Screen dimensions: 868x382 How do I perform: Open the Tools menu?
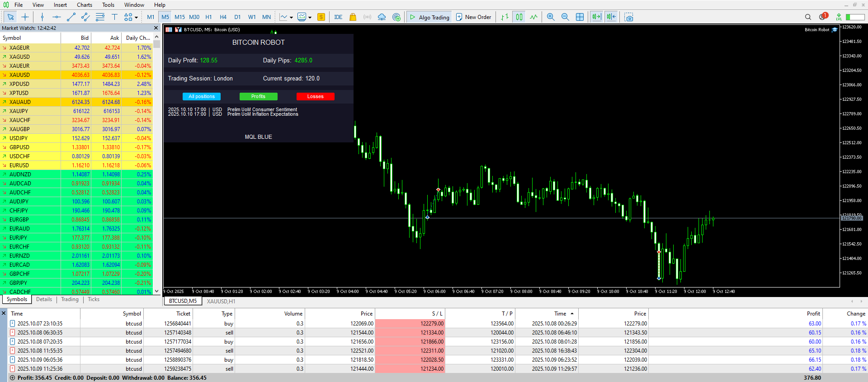[108, 5]
